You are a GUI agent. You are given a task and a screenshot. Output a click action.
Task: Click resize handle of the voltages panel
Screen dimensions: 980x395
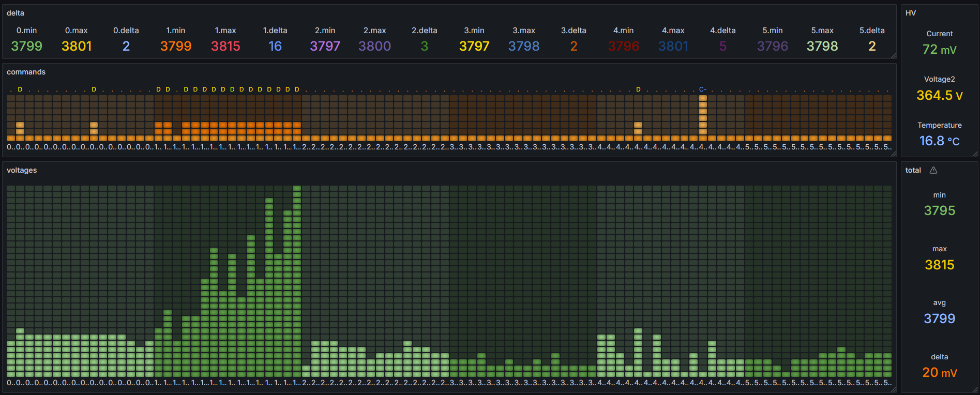click(894, 389)
